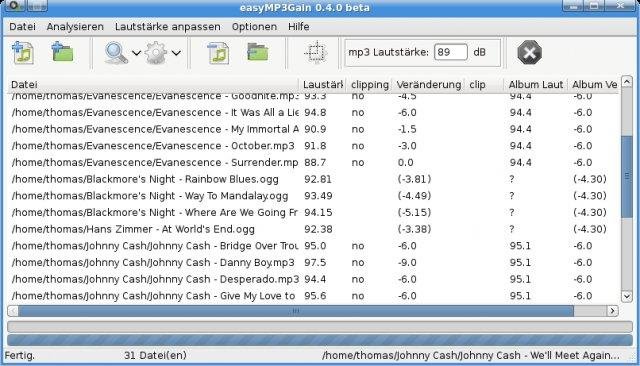The height and width of the screenshot is (366, 640).
Task: Click the horizontal scrollbar right arrow
Action: [612, 311]
